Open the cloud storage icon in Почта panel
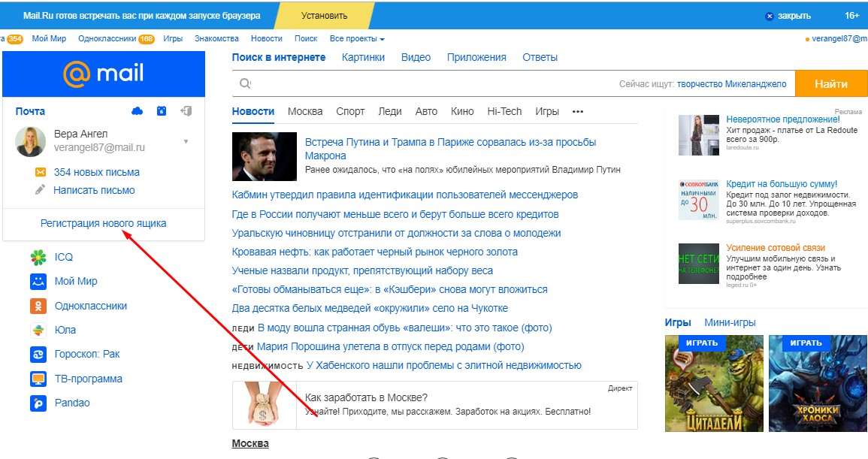Screen dimensions: 868x459 click(138, 111)
